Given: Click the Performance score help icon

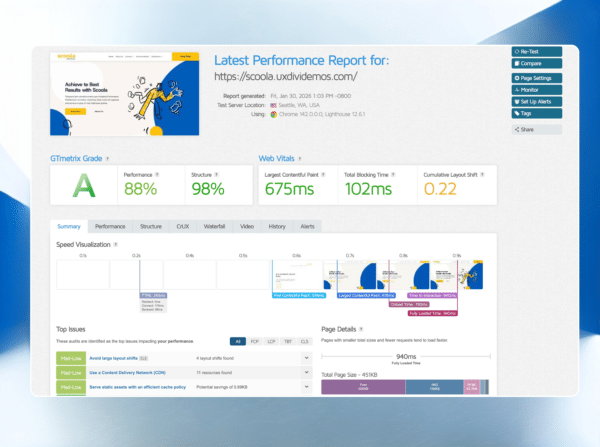Looking at the screenshot, I should pyautogui.click(x=157, y=175).
